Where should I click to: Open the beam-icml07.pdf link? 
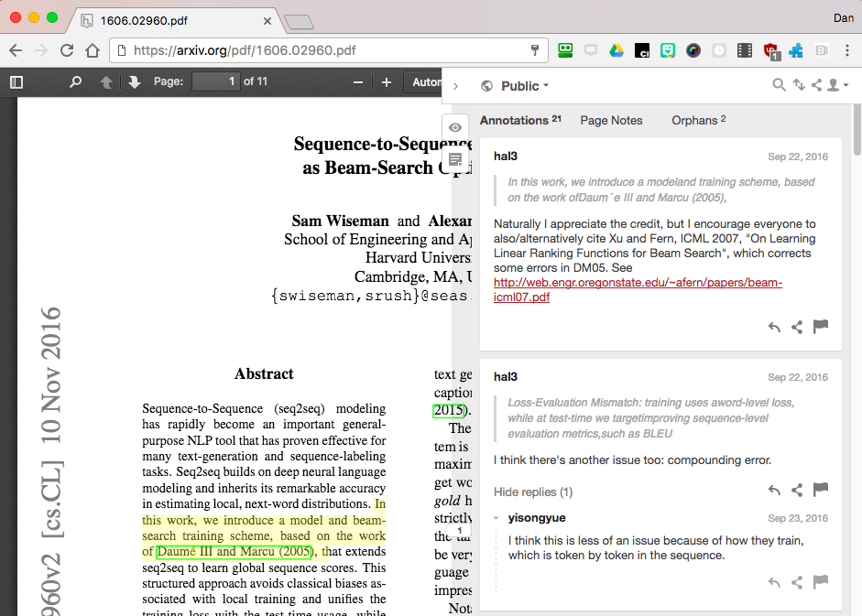click(x=638, y=289)
